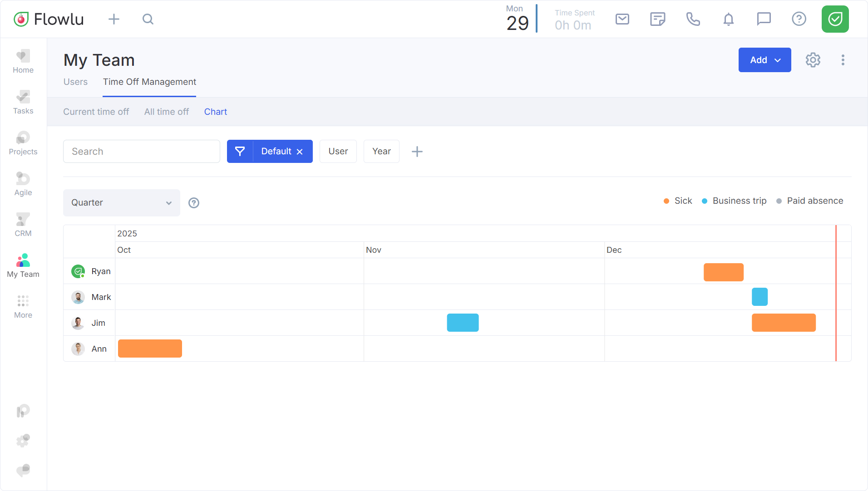Open the chat messages icon

(x=764, y=19)
